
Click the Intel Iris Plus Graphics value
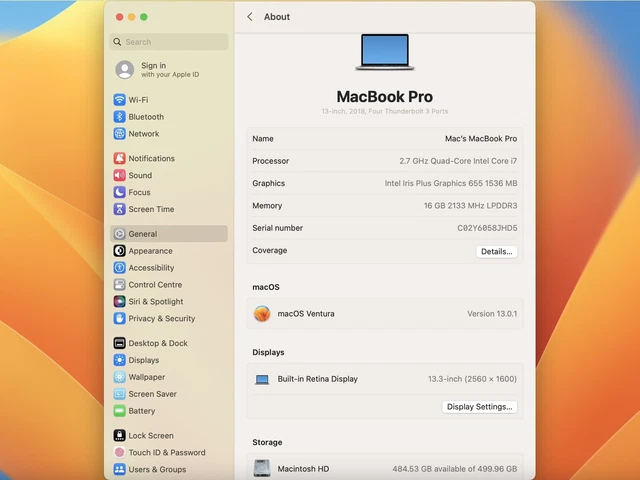pyautogui.click(x=451, y=183)
